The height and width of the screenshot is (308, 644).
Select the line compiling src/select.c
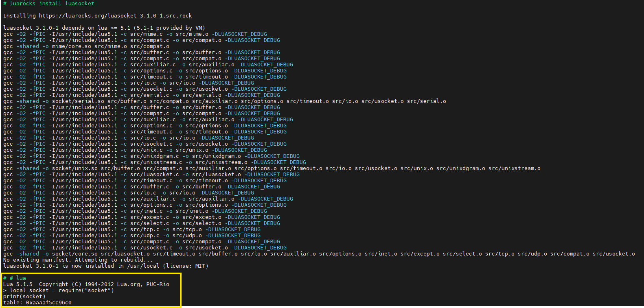pyautogui.click(x=142, y=223)
